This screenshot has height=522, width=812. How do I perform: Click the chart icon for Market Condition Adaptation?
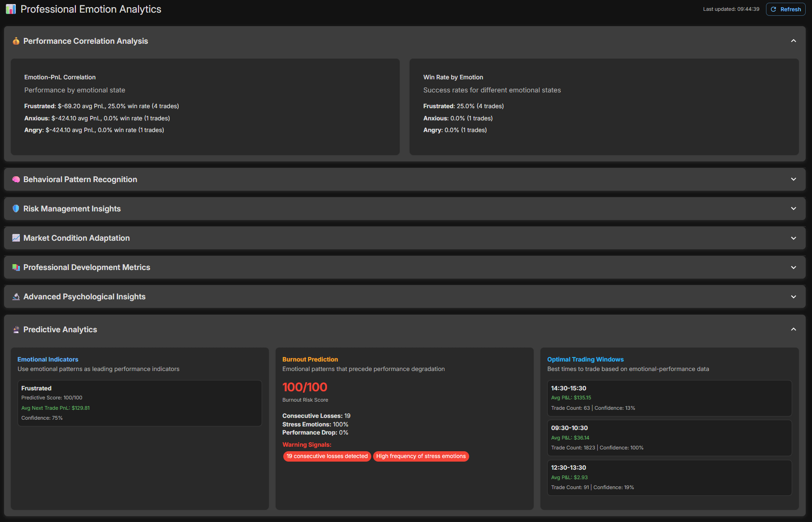click(16, 238)
